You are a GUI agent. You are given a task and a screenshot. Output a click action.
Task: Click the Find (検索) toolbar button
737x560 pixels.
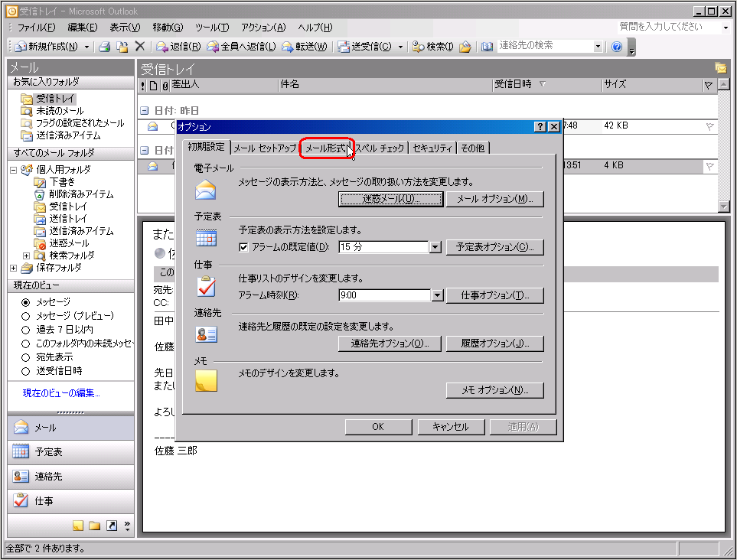coord(432,47)
